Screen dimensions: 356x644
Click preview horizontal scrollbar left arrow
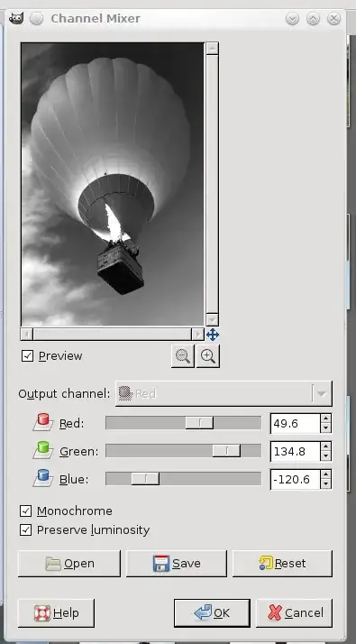27,334
